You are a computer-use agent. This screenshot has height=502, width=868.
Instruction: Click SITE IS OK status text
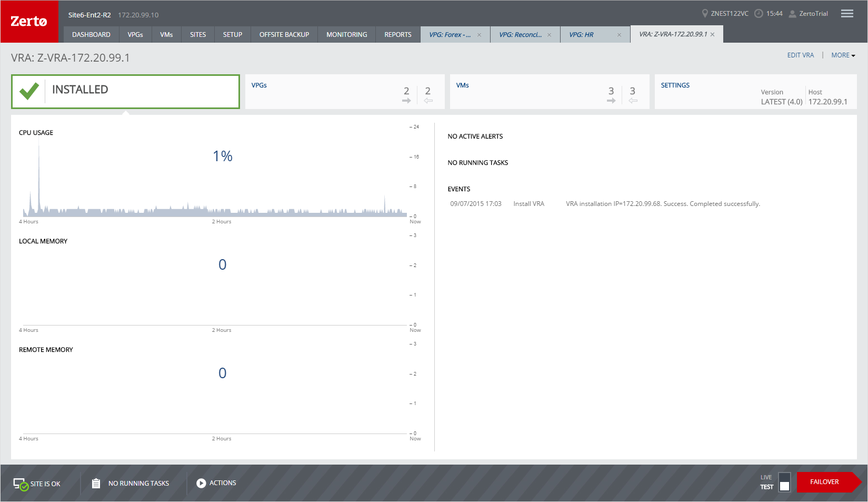(x=45, y=484)
